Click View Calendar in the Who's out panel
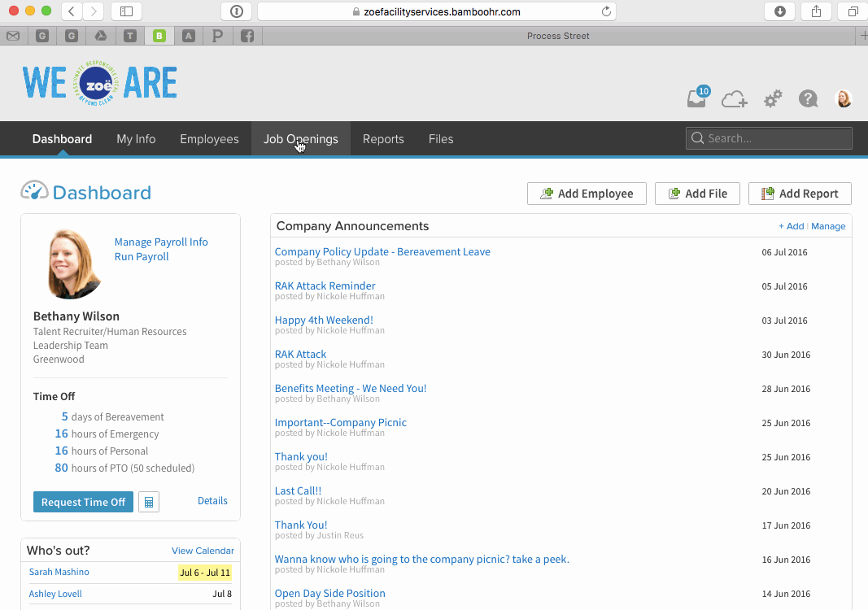 [x=203, y=551]
